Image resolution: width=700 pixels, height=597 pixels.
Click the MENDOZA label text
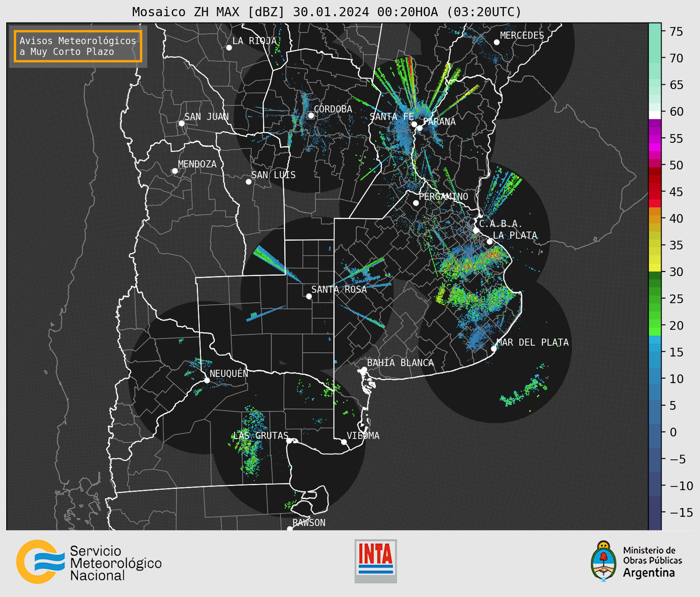(198, 164)
